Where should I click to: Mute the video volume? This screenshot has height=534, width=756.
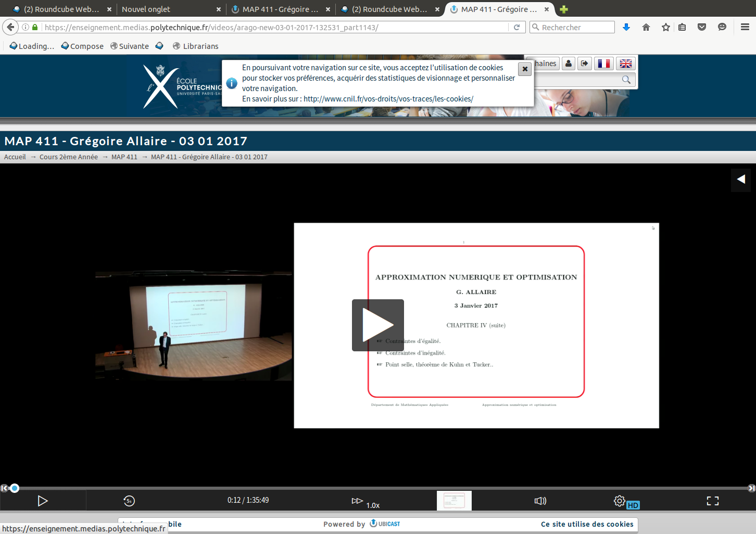540,501
